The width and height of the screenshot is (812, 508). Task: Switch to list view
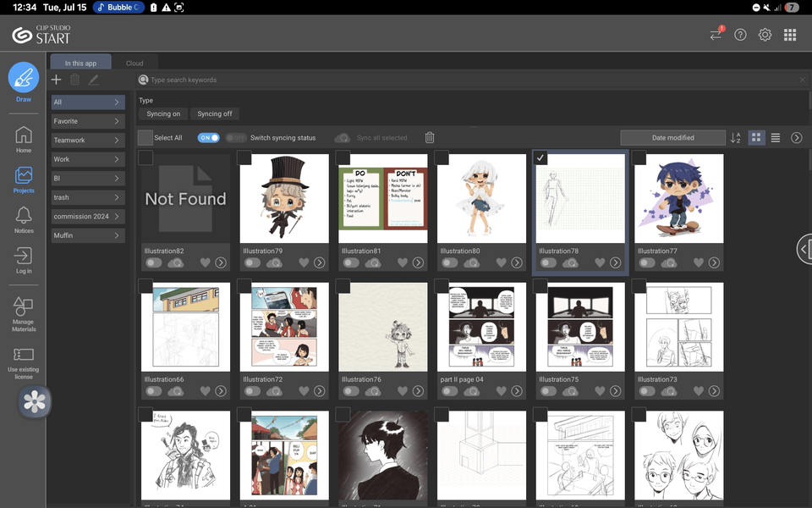[x=776, y=137]
